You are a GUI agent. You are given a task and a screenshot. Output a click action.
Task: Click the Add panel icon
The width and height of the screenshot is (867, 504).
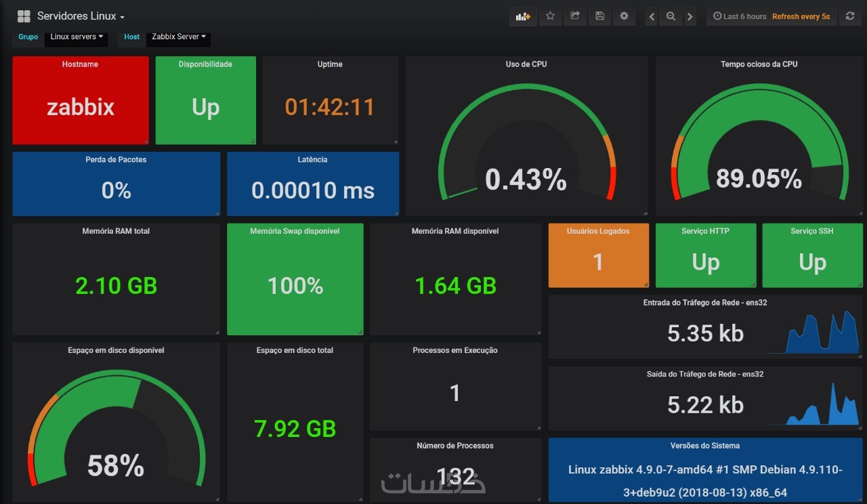click(x=523, y=16)
